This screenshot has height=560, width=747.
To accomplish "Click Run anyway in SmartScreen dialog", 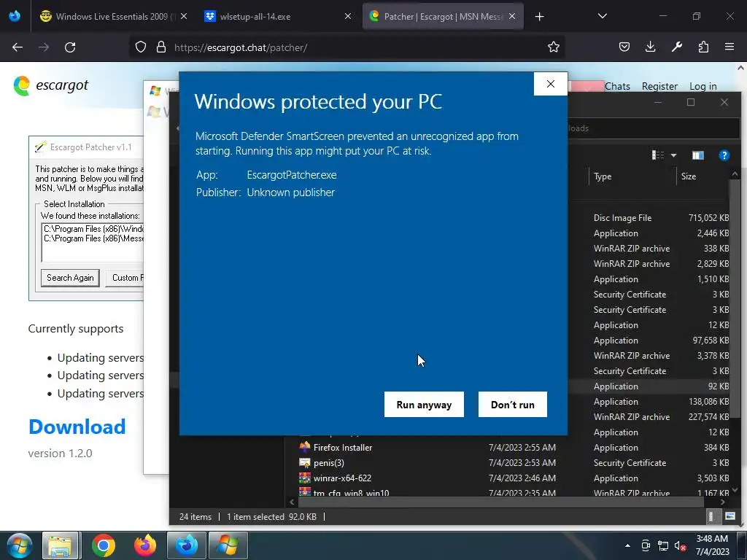I will [x=424, y=404].
